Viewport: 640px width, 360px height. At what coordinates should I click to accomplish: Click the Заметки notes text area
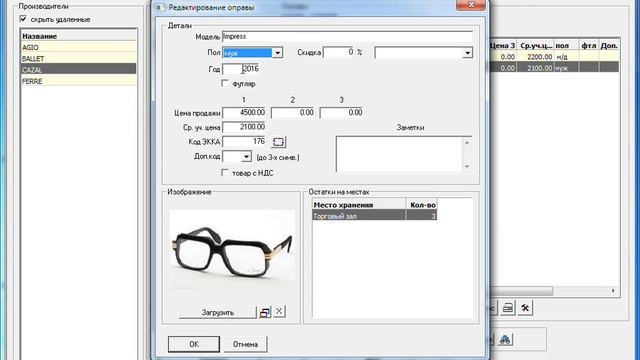tap(400, 154)
